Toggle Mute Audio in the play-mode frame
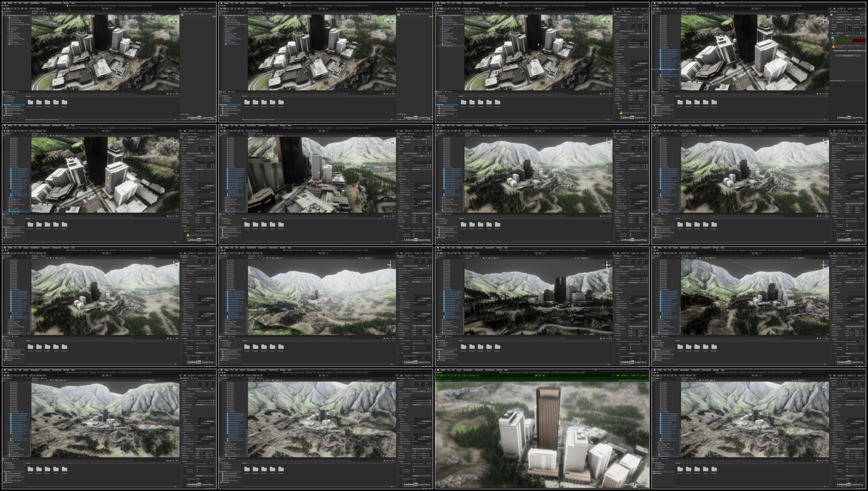 [634, 380]
